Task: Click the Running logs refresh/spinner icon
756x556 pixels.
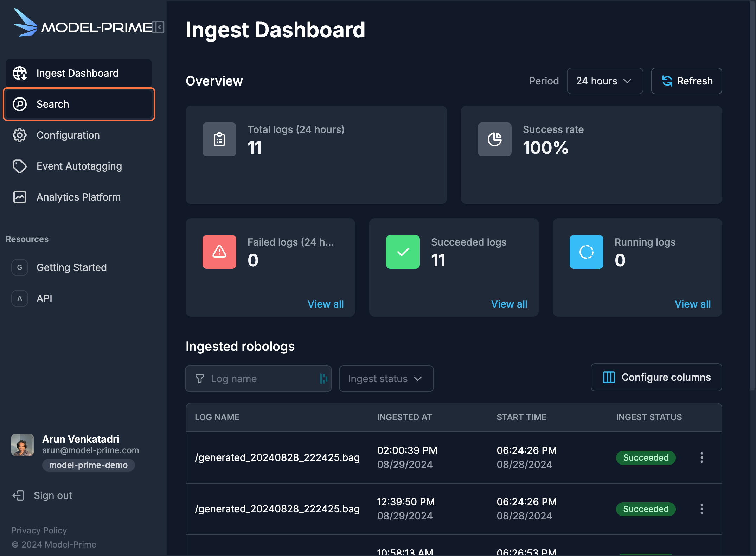Action: coord(587,252)
